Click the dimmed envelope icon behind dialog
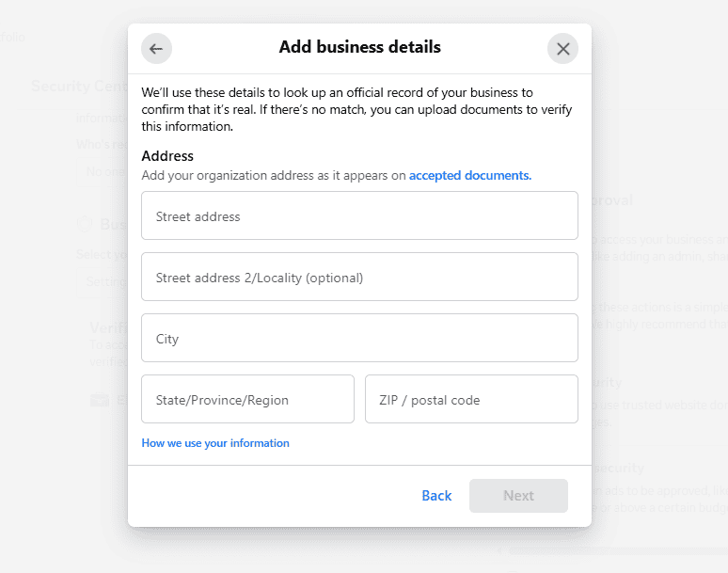728x573 pixels. click(x=100, y=400)
